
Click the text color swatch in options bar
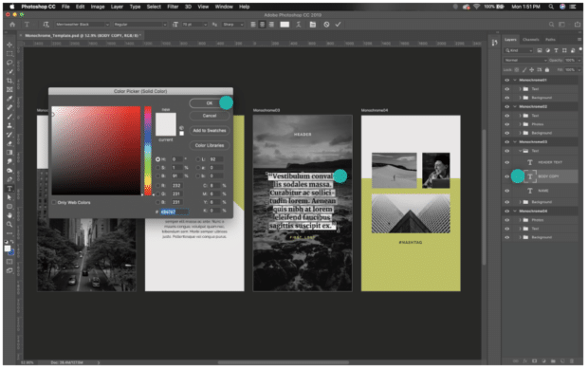tap(285, 25)
